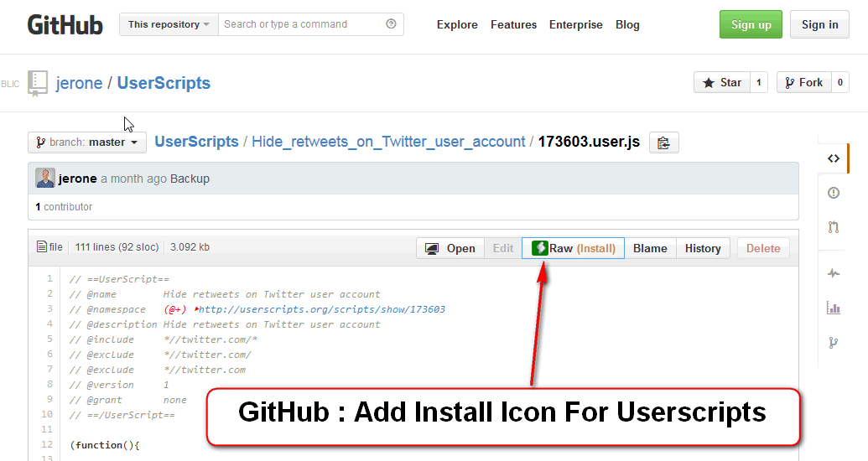The width and height of the screenshot is (868, 461).
Task: Open the Enterprise menu link
Action: (575, 25)
